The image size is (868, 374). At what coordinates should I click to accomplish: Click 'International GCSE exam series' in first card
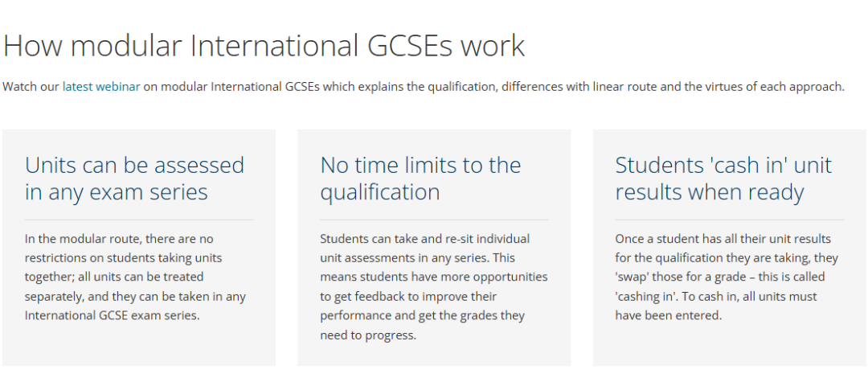tap(113, 315)
